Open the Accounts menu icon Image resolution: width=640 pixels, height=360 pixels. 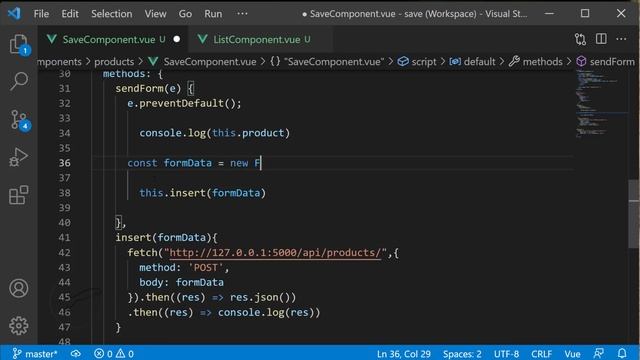click(19, 288)
